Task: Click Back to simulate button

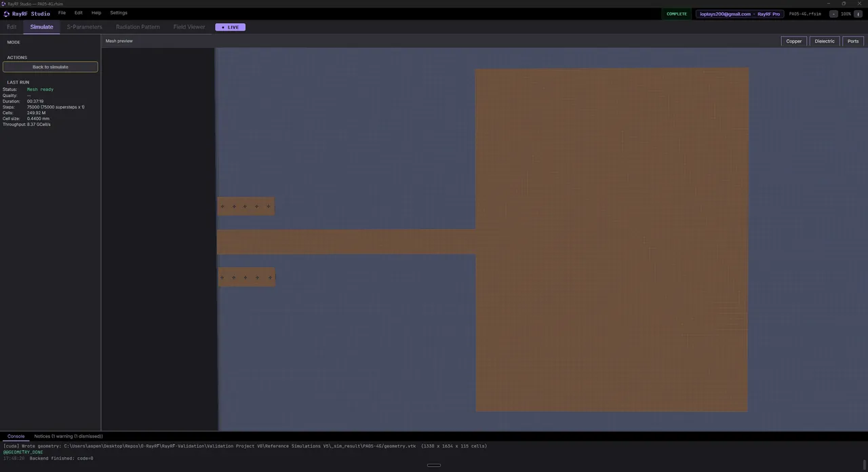Action: [50, 67]
